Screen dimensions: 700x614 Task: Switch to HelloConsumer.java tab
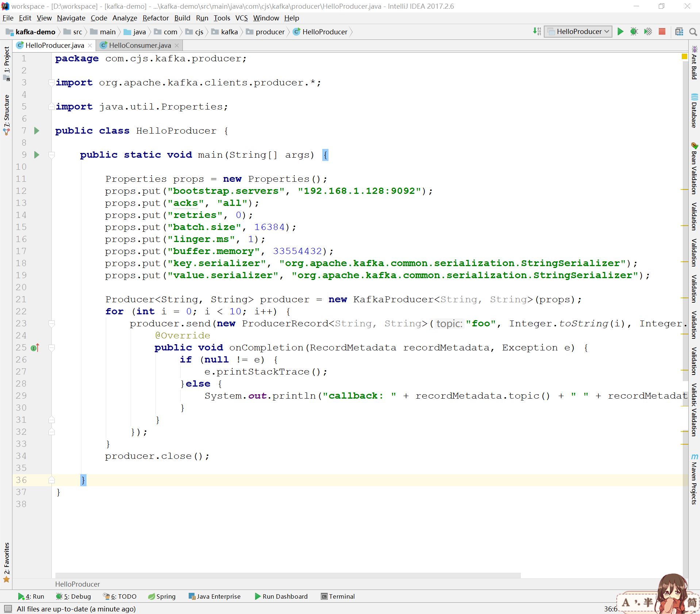tap(140, 45)
